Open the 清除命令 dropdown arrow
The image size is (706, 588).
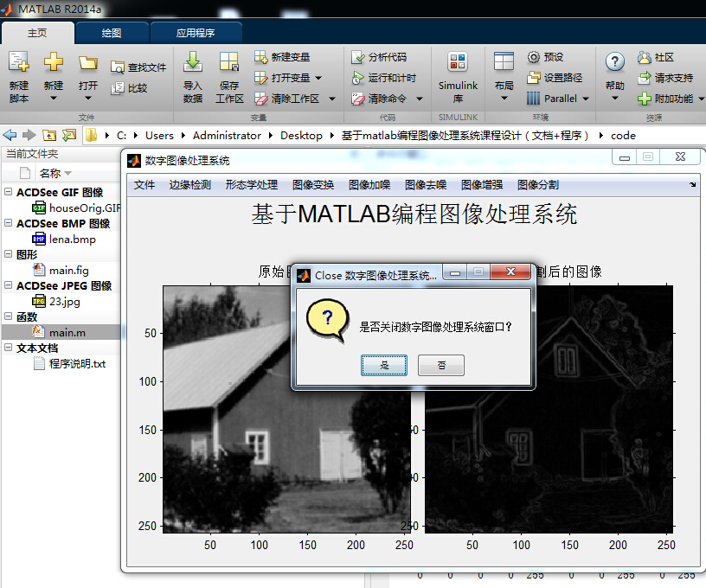coord(419,99)
